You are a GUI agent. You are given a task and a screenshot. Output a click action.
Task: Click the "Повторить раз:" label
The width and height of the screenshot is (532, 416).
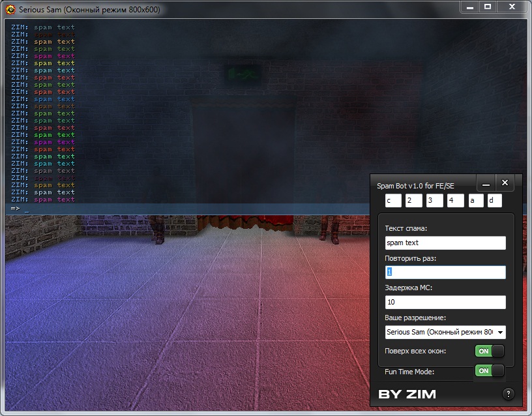click(410, 258)
